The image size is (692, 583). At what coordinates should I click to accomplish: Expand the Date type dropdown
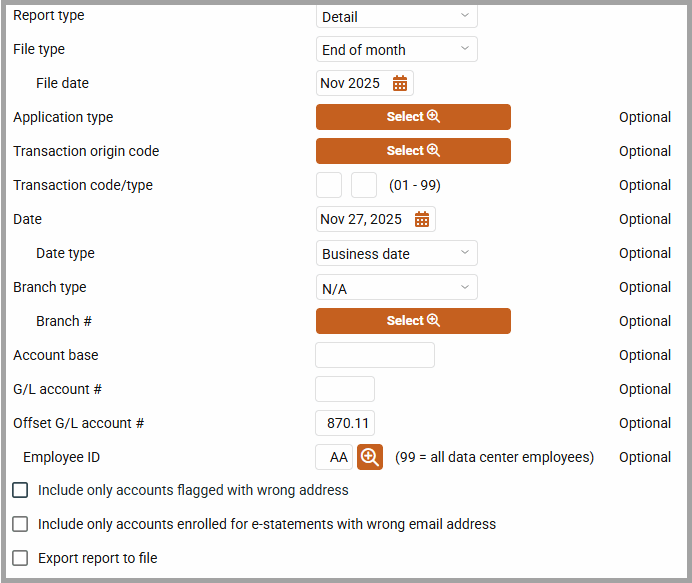click(x=397, y=254)
